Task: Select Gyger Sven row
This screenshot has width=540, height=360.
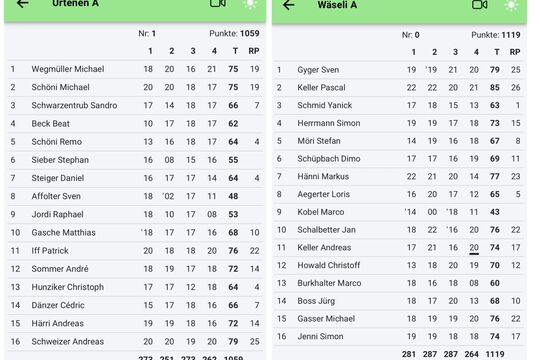Action: (x=399, y=70)
